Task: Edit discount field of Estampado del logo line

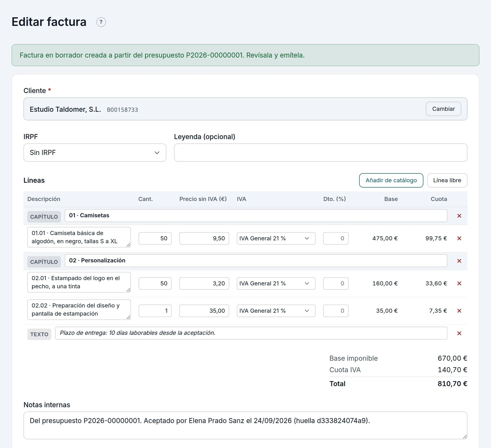Action: [336, 283]
